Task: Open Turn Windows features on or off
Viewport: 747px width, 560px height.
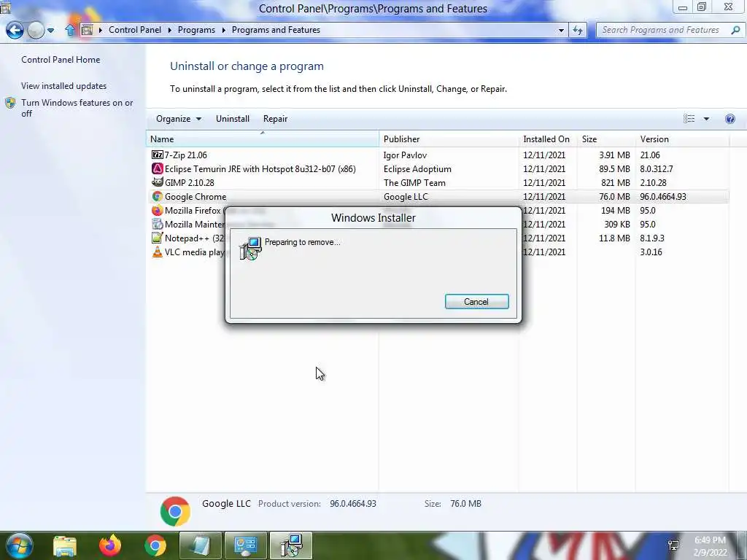Action: tap(77, 108)
